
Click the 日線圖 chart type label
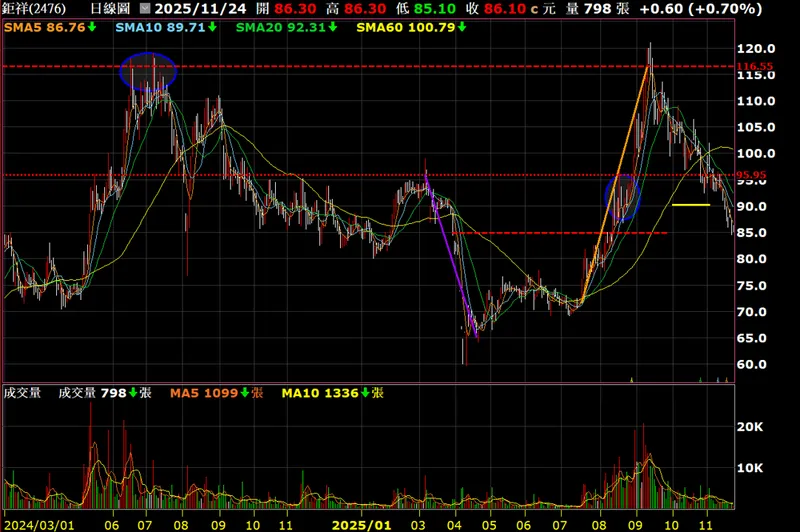[x=110, y=9]
